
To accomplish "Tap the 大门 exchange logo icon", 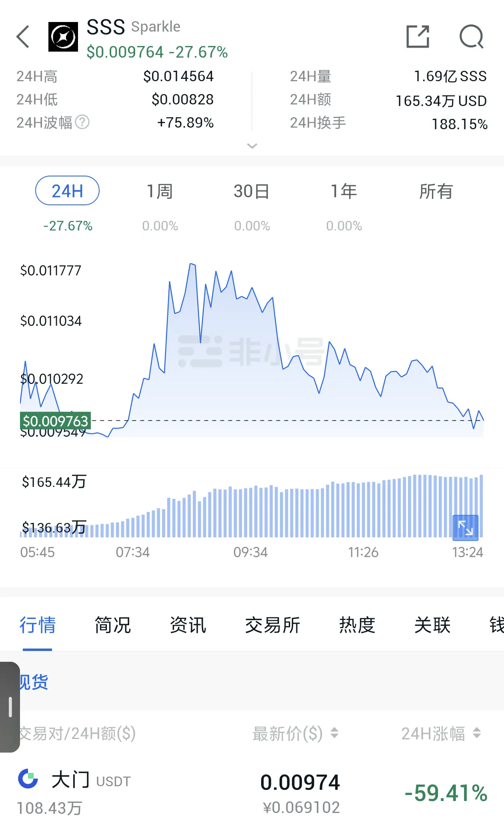I will pos(28,779).
